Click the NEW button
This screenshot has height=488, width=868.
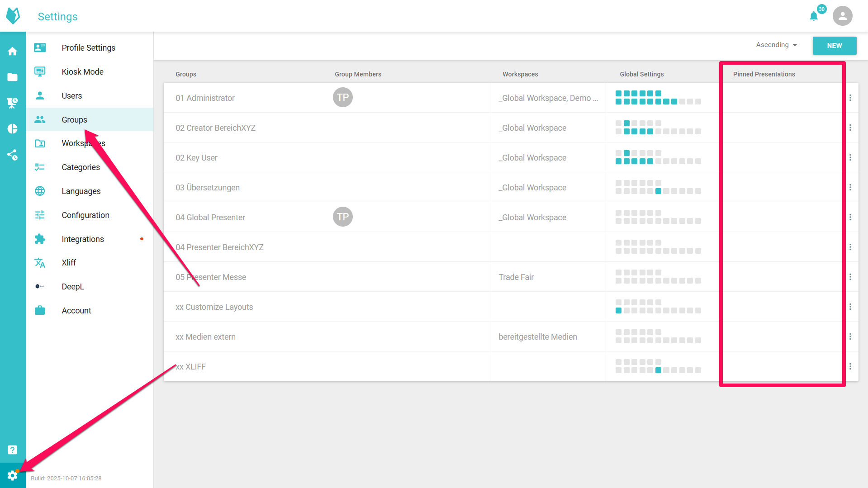[834, 46]
